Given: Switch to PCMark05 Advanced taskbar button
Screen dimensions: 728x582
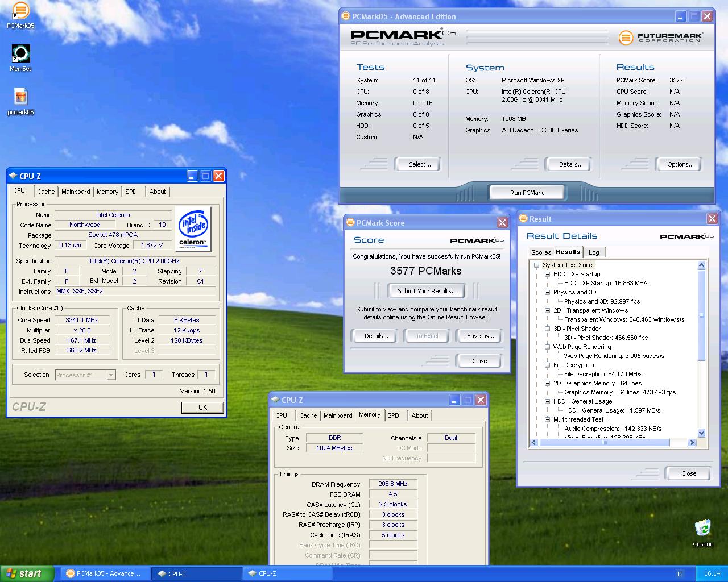Looking at the screenshot, I should (x=106, y=573).
